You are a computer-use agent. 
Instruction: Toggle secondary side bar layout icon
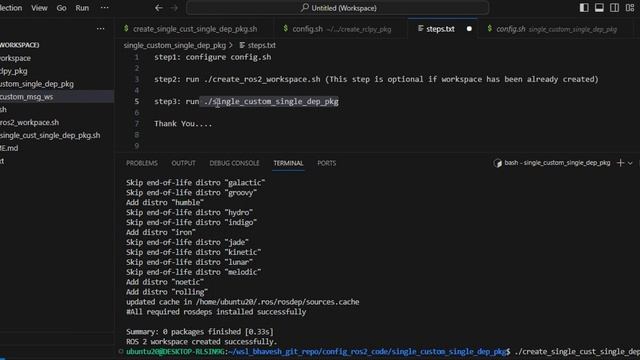pyautogui.click(x=614, y=8)
